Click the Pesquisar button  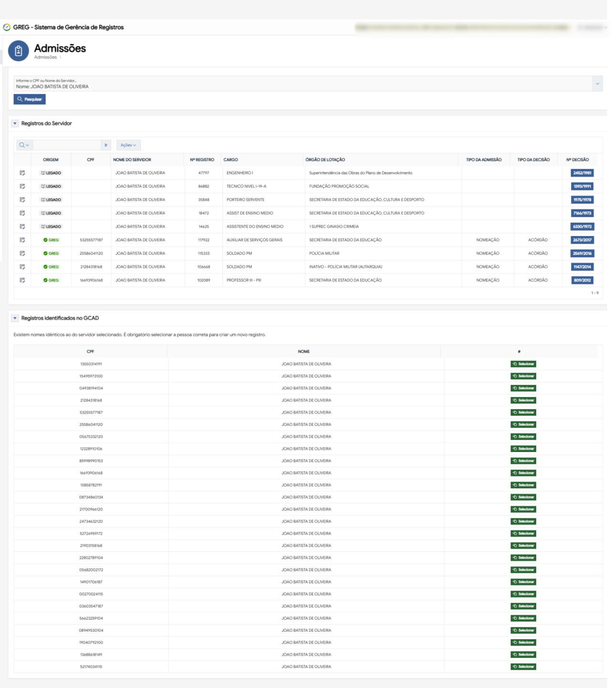[x=30, y=99]
